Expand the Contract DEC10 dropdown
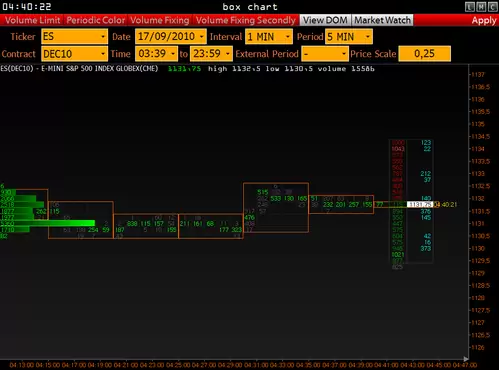The height and width of the screenshot is (370, 499). point(74,54)
